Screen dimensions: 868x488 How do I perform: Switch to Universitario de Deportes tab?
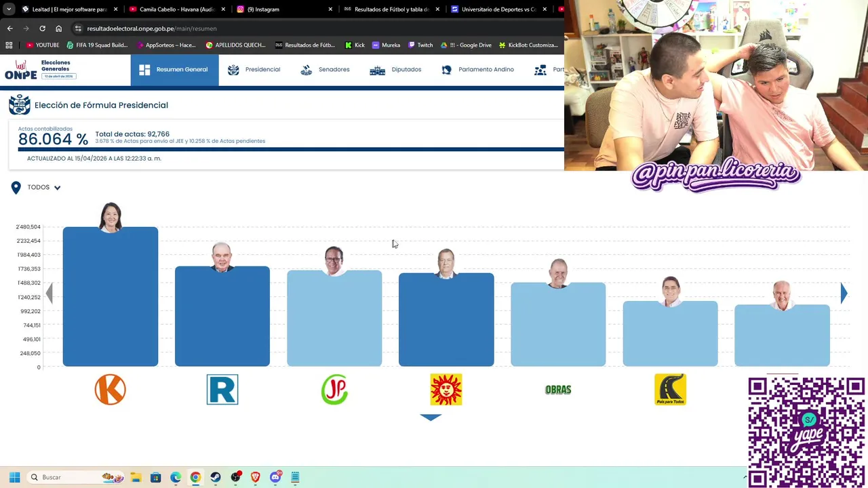pos(498,9)
